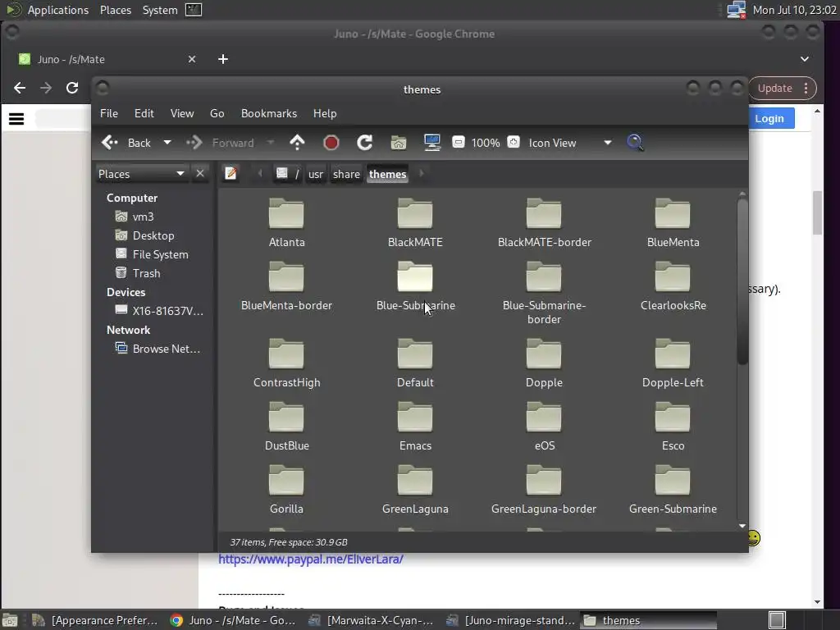Click Chrome page vertical scrollbar
Screen dimensions: 840x630
(817, 212)
